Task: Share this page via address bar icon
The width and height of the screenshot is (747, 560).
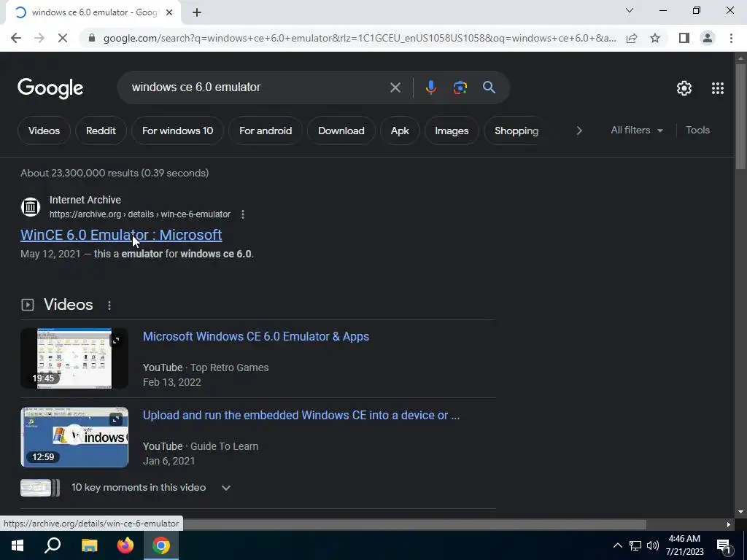Action: coord(632,38)
